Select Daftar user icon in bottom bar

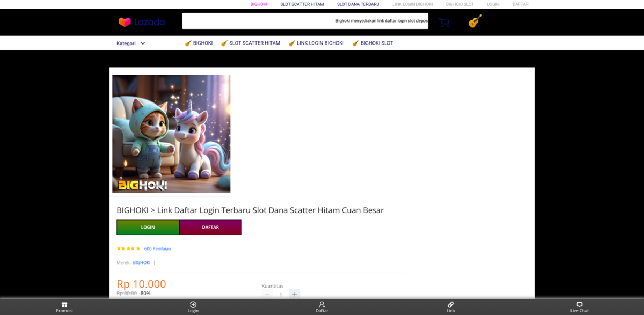pos(322,305)
